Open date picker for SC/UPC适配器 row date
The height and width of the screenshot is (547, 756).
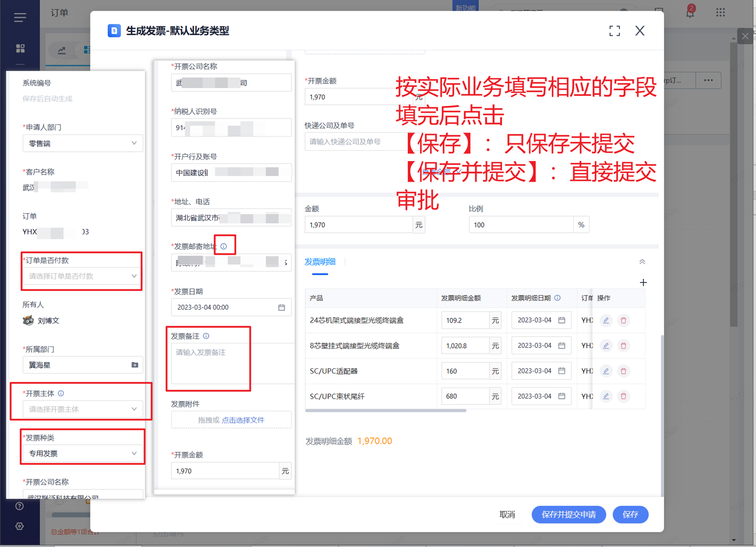(562, 371)
